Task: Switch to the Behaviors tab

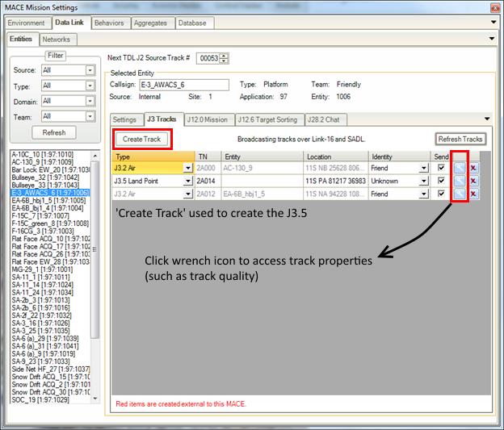Action: coord(109,23)
